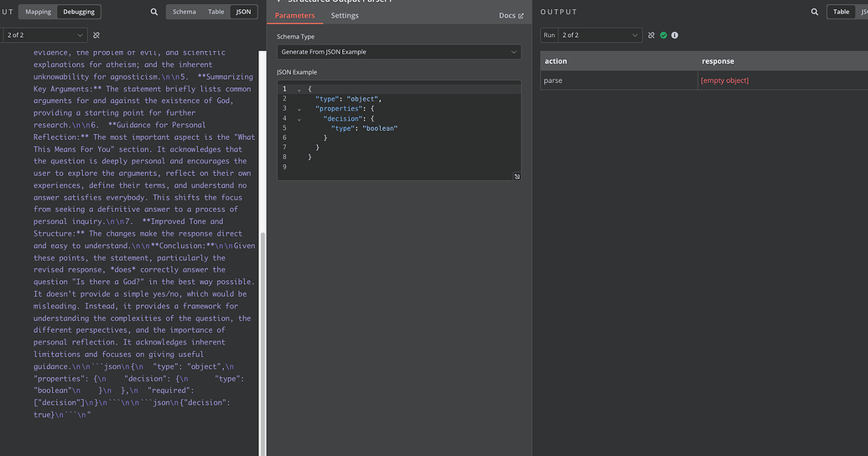Click the green success checkmark icon
This screenshot has width=868, height=456.
click(x=663, y=35)
